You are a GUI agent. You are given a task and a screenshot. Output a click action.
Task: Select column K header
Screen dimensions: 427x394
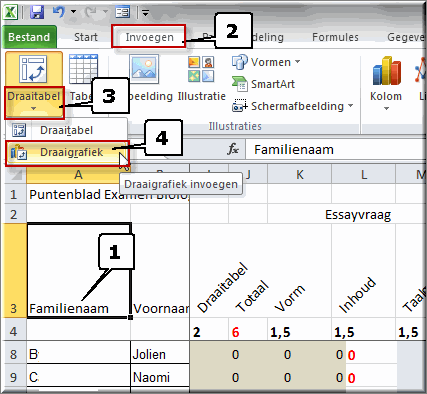click(299, 174)
